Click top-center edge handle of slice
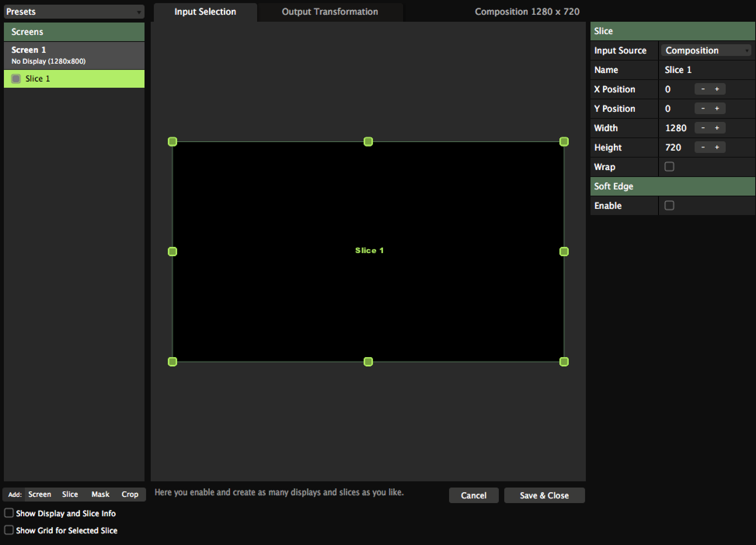Image resolution: width=756 pixels, height=545 pixels. [x=368, y=142]
